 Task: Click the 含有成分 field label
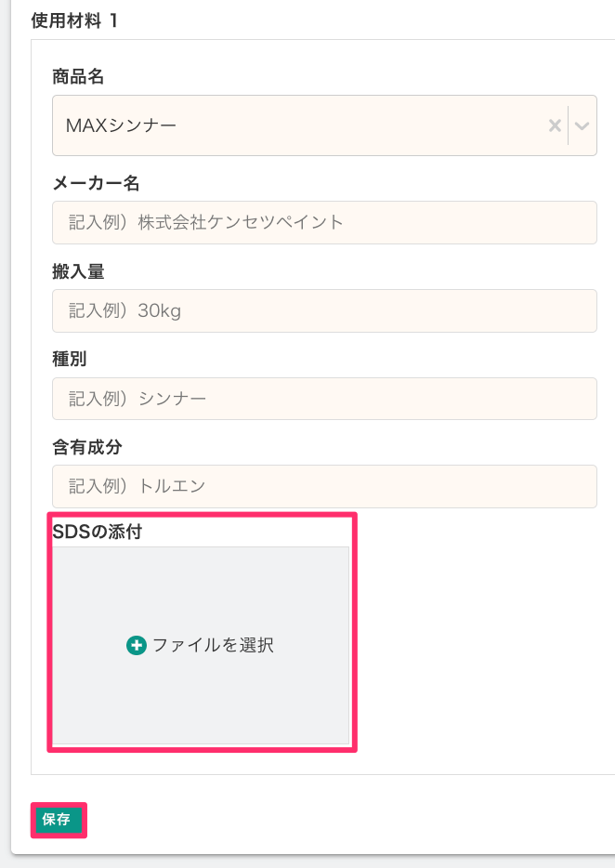[87, 447]
